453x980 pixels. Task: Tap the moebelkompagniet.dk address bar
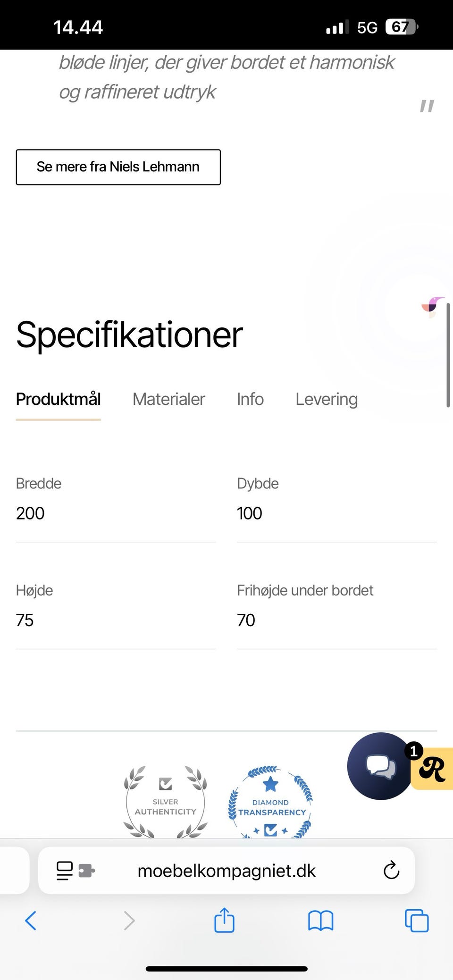[226, 871]
